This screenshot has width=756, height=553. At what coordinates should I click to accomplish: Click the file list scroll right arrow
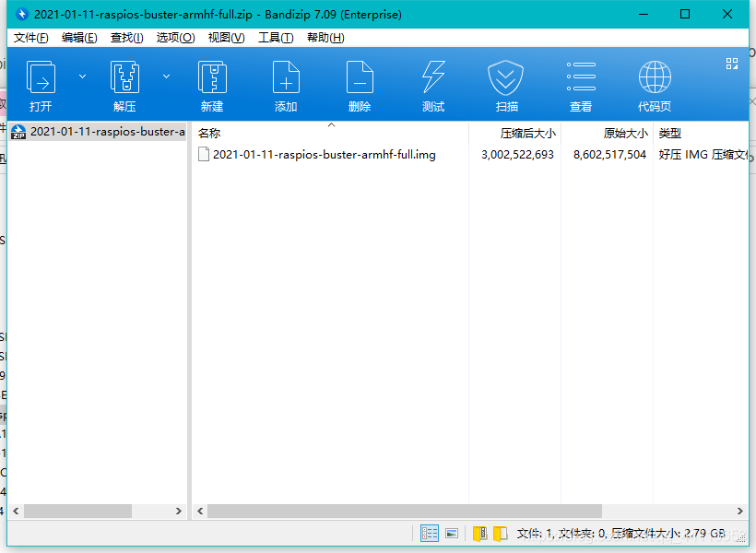point(740,511)
